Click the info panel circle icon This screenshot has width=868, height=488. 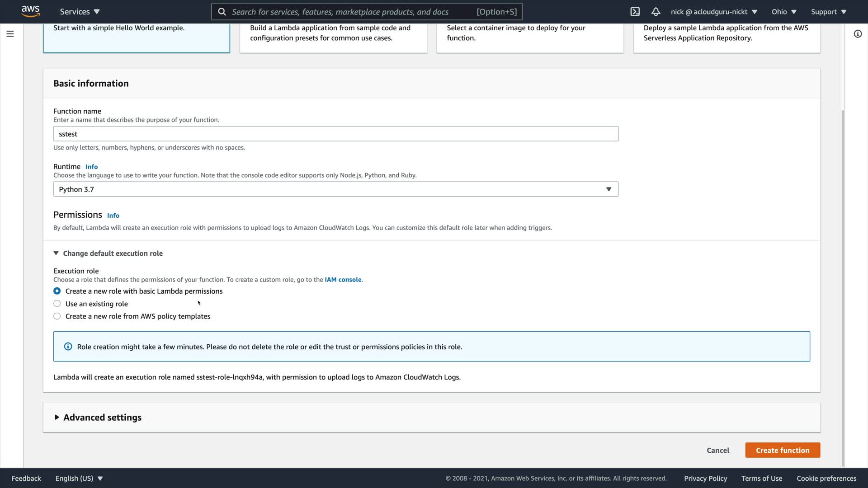(858, 34)
